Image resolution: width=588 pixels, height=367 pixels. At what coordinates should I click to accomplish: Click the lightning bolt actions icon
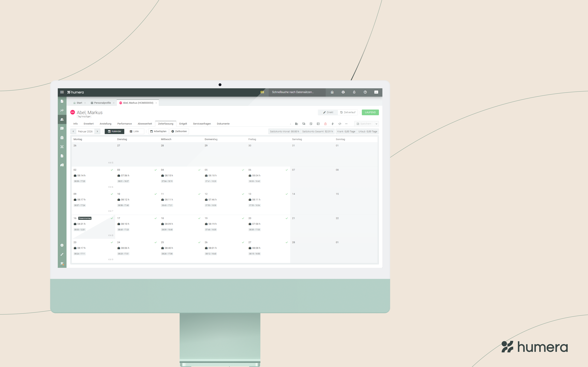click(332, 124)
